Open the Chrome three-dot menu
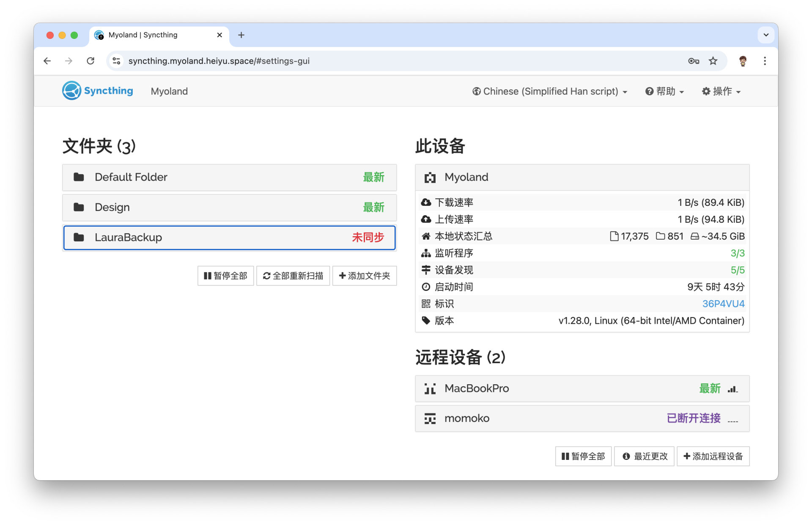 [765, 61]
